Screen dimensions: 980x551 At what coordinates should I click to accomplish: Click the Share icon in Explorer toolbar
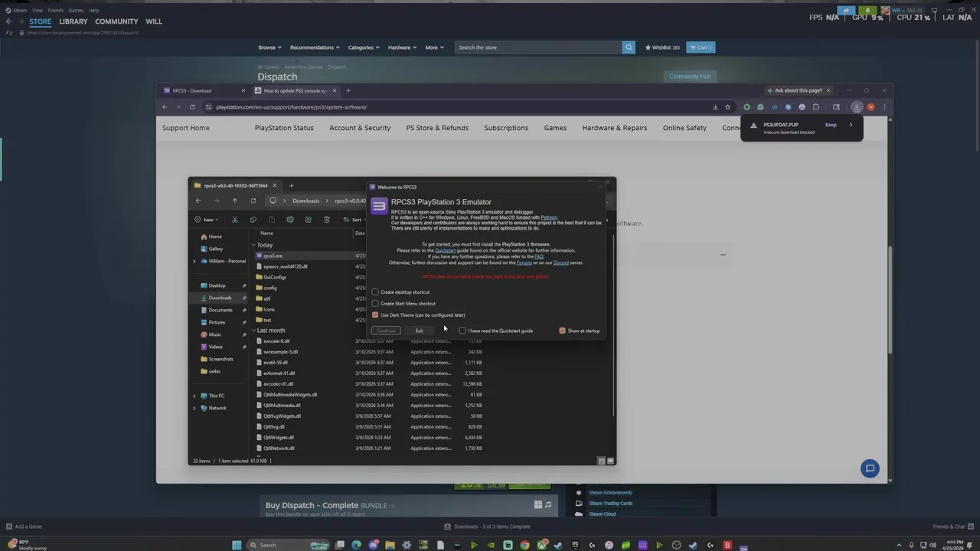[309, 220]
